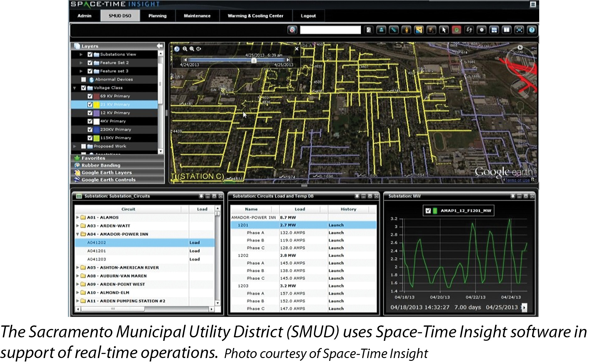
Task: Select the arrow pointer tool in toolbar
Action: [444, 30]
